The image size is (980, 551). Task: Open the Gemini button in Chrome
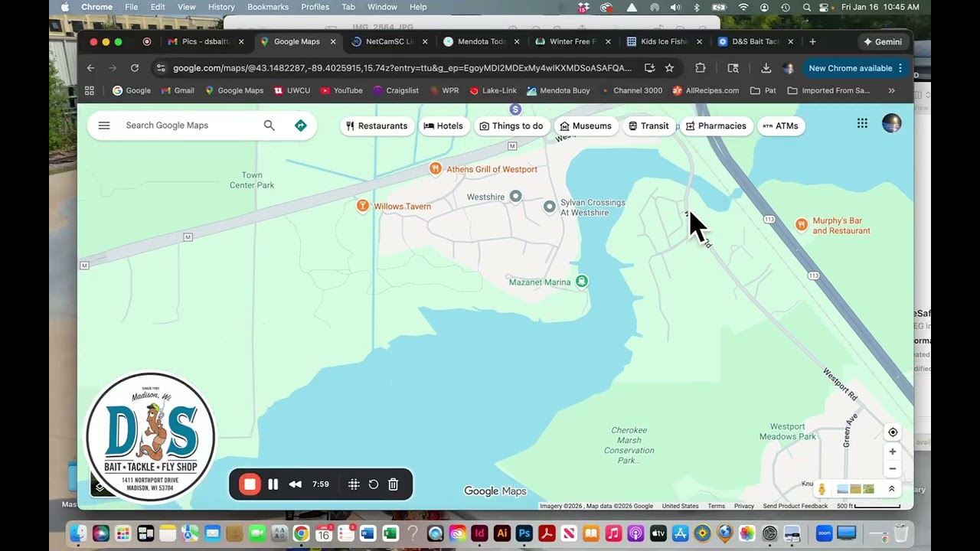(883, 41)
